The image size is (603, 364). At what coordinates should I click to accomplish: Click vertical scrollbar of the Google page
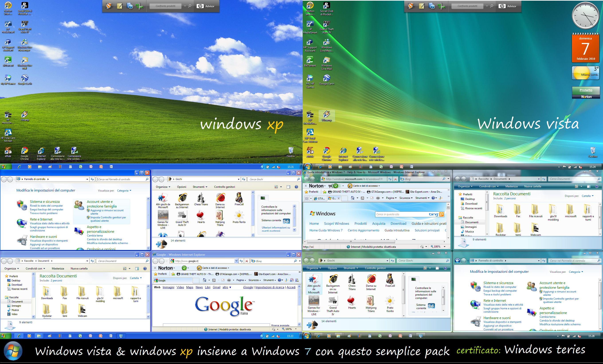(x=299, y=305)
